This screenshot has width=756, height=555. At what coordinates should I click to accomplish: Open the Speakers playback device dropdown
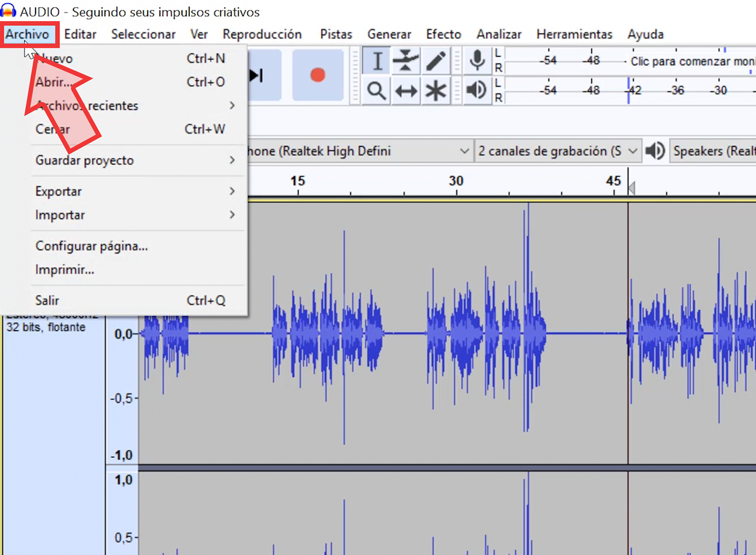pyautogui.click(x=713, y=151)
